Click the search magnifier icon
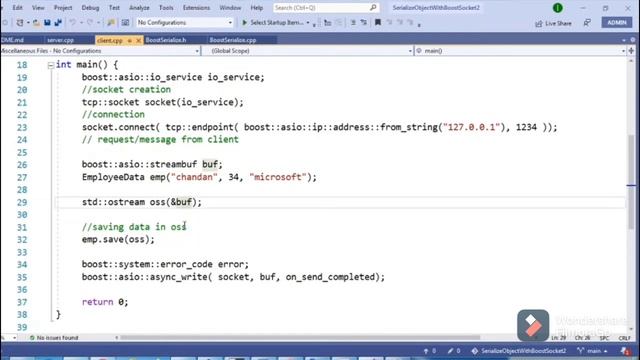The width and height of the screenshot is (640, 360). point(373,8)
